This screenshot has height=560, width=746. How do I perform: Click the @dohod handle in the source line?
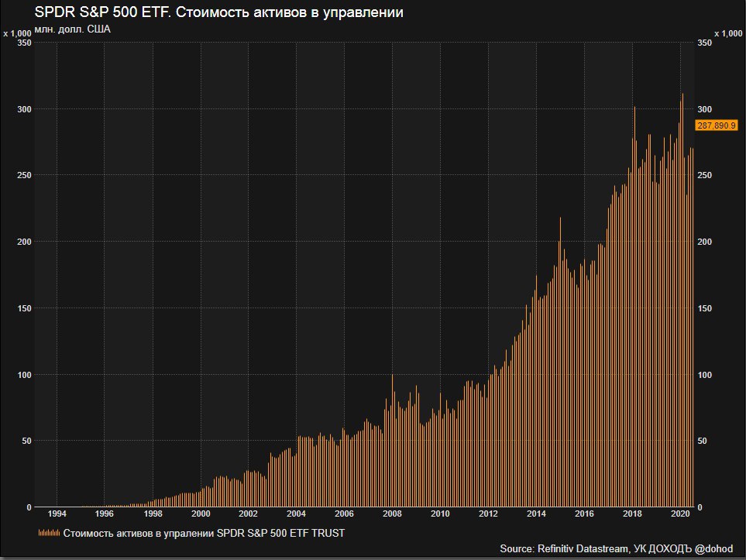713,548
